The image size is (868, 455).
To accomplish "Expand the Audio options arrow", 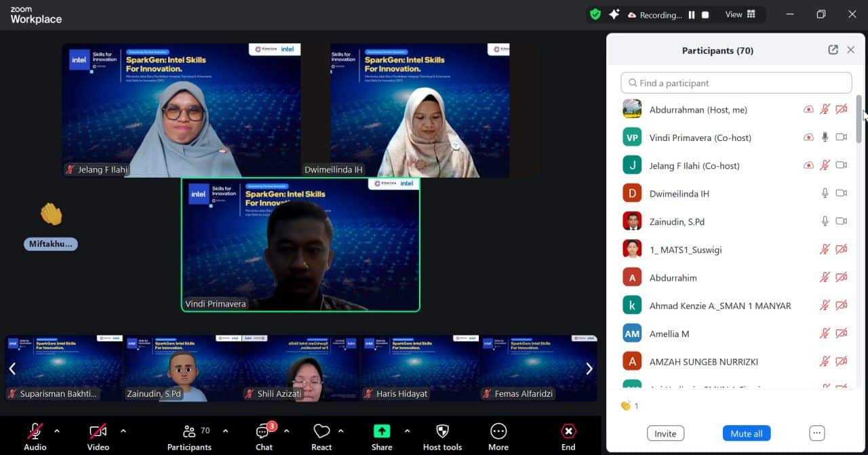I will tap(57, 431).
